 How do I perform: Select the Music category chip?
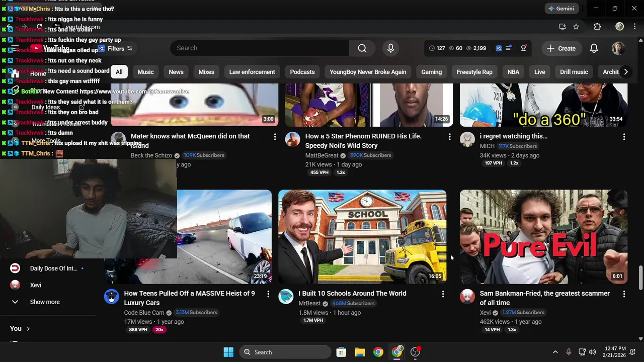tap(146, 72)
